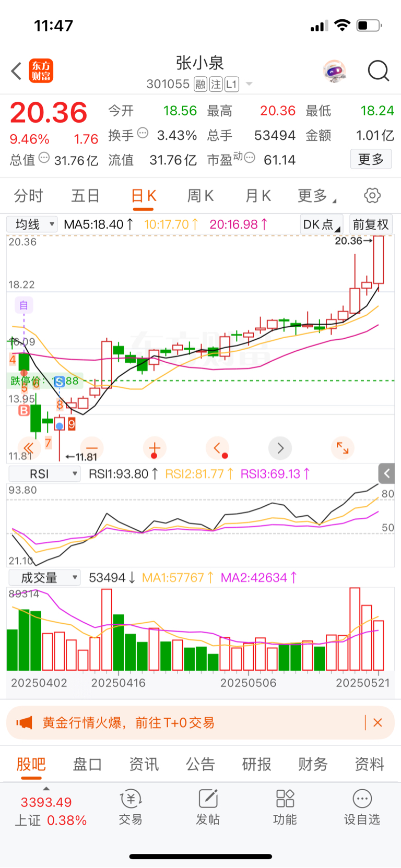Tap the back arrow at top left
The height and width of the screenshot is (868, 401).
point(16,71)
